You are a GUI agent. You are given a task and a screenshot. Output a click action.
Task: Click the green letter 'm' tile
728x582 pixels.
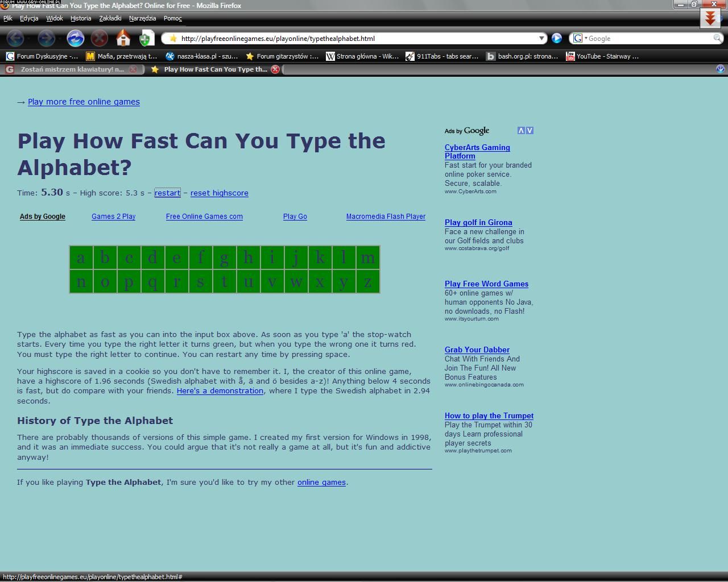[368, 257]
